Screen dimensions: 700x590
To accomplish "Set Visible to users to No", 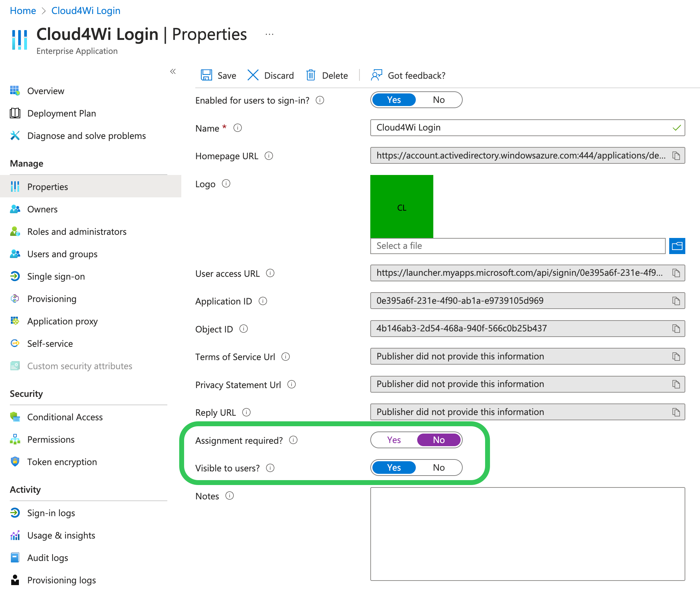I will [439, 468].
